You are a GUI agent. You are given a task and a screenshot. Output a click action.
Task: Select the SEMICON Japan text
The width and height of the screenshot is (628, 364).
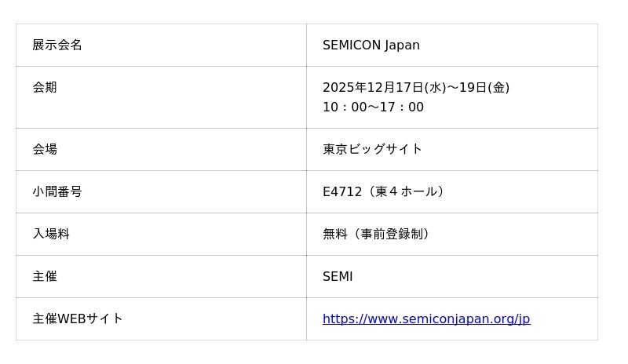(x=371, y=45)
